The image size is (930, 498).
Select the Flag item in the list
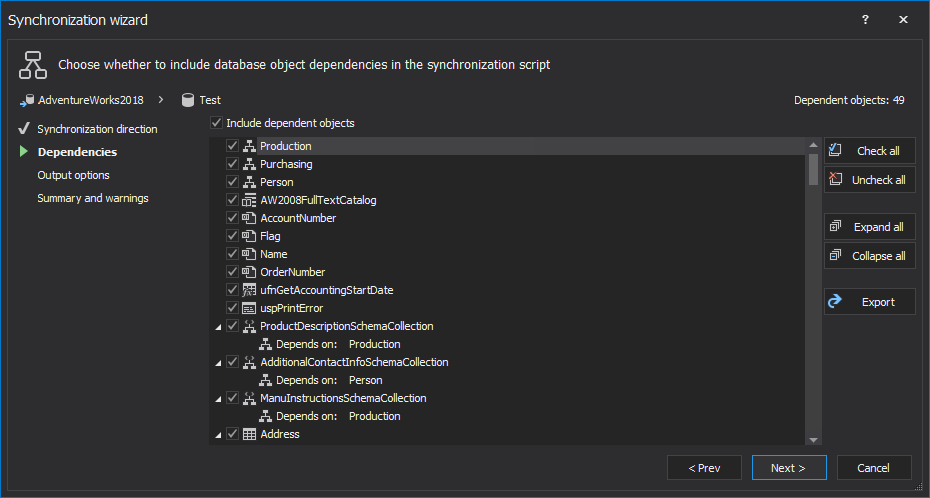coord(270,236)
